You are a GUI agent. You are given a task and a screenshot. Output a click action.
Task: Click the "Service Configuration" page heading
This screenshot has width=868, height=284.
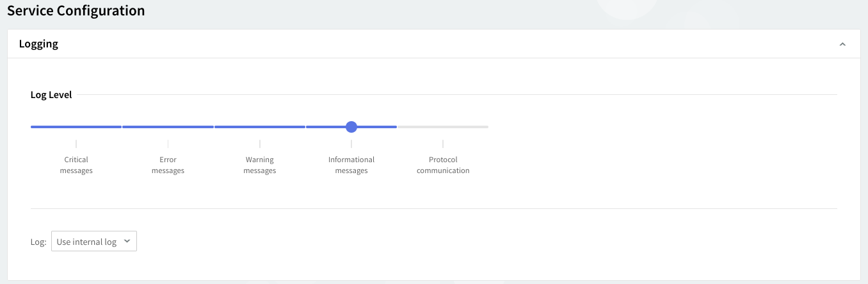[x=76, y=11]
